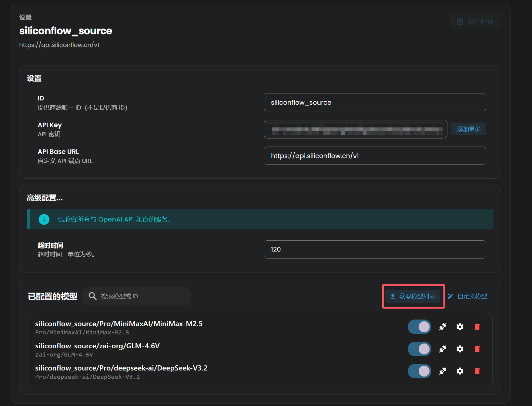
Task: Focus the 超时时间 timeout field
Action: pyautogui.click(x=375, y=249)
